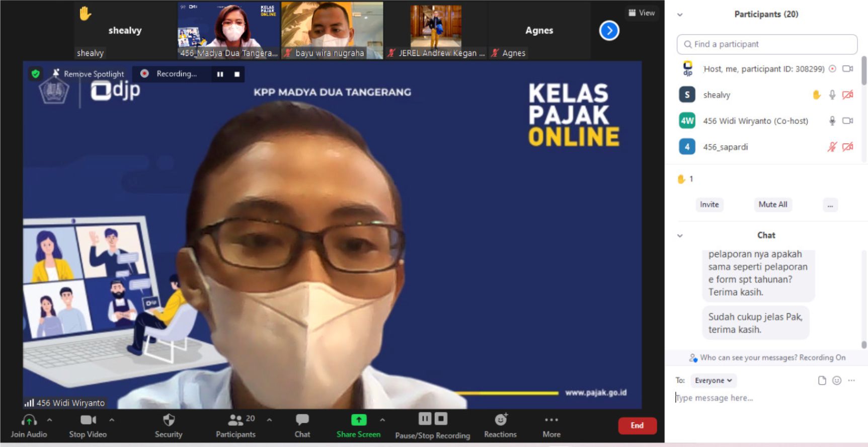Click the Participants icon in toolbar

pos(235,419)
